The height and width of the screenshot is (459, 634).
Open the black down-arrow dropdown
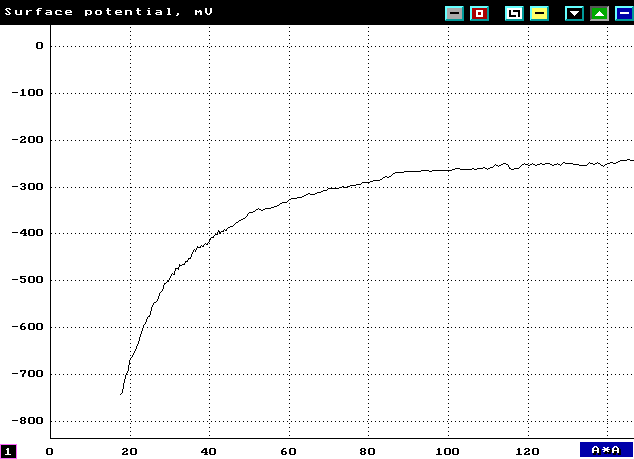(x=574, y=14)
